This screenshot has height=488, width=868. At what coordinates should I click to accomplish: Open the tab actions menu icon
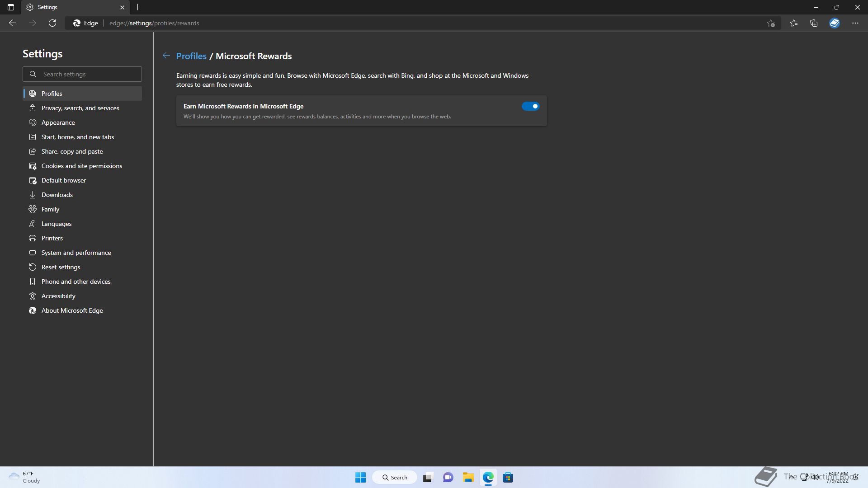tap(11, 7)
